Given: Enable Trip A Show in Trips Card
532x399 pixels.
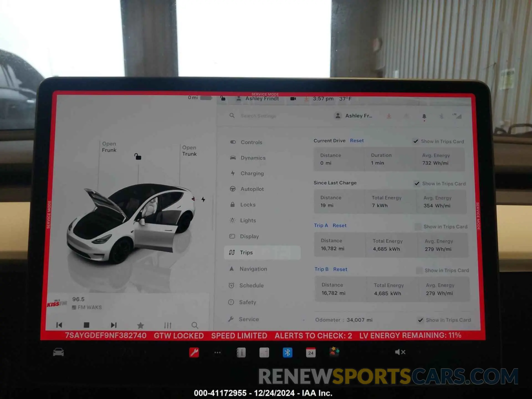Looking at the screenshot, I should [418, 227].
